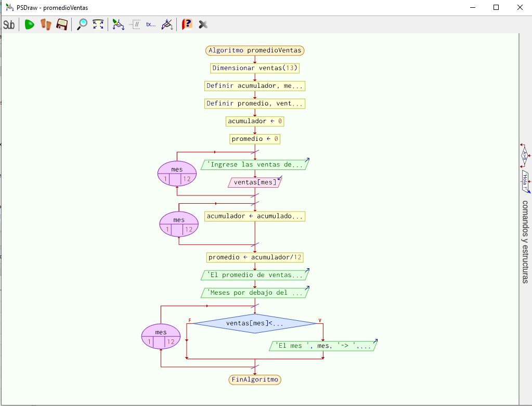Select the 'El promedio de ventas...' output block
The width and height of the screenshot is (532, 406).
[x=255, y=275]
